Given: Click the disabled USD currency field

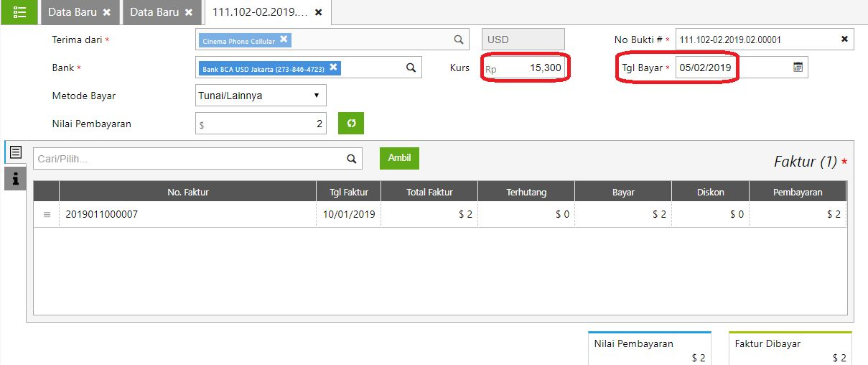Looking at the screenshot, I should 523,40.
